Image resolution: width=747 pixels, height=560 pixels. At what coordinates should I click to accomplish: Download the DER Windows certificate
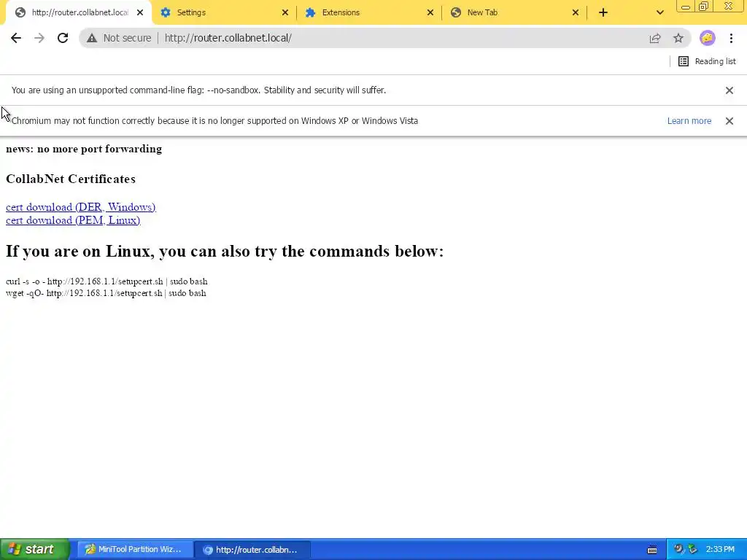click(80, 206)
